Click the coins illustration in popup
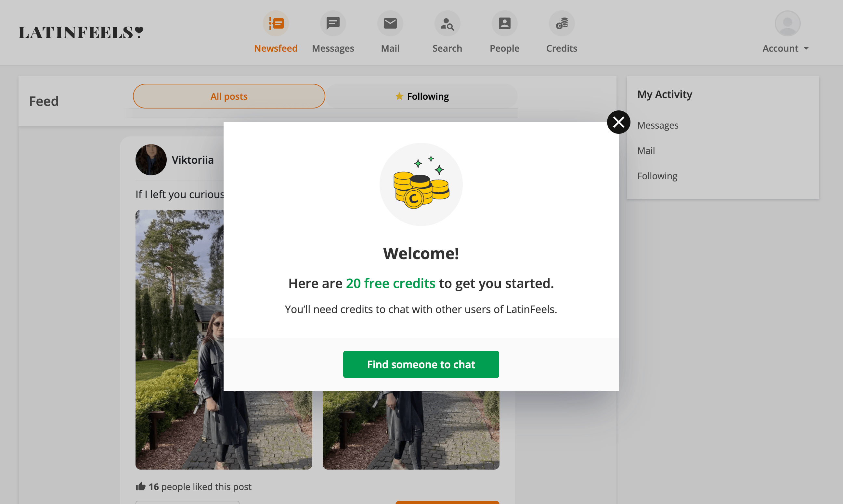This screenshot has width=843, height=504. tap(421, 184)
